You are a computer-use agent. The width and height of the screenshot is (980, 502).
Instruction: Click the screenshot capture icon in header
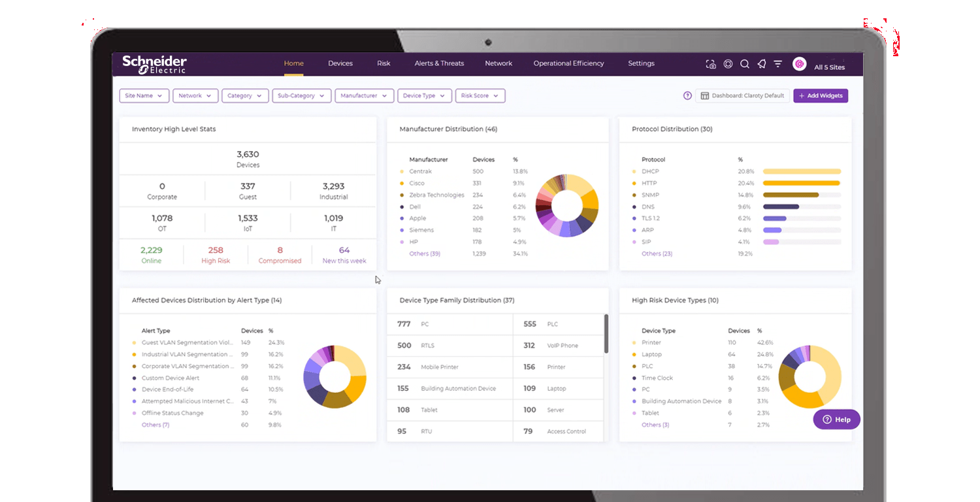click(711, 64)
